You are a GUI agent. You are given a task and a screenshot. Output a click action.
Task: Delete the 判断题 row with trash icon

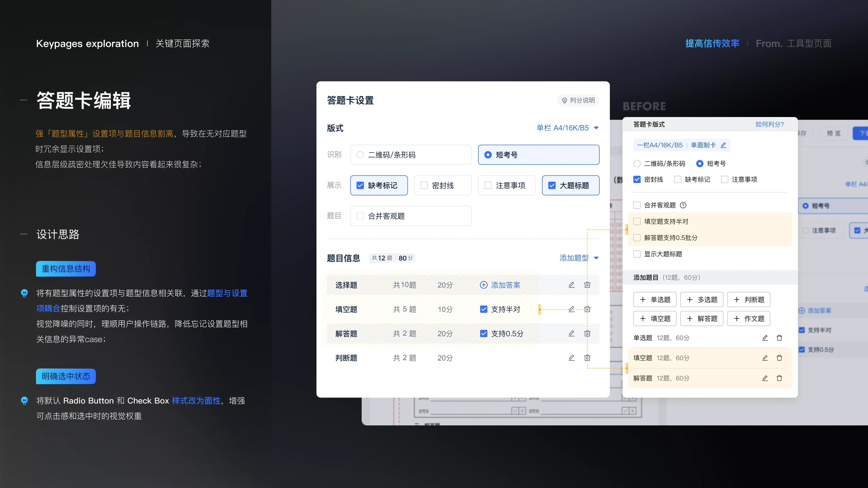point(587,358)
